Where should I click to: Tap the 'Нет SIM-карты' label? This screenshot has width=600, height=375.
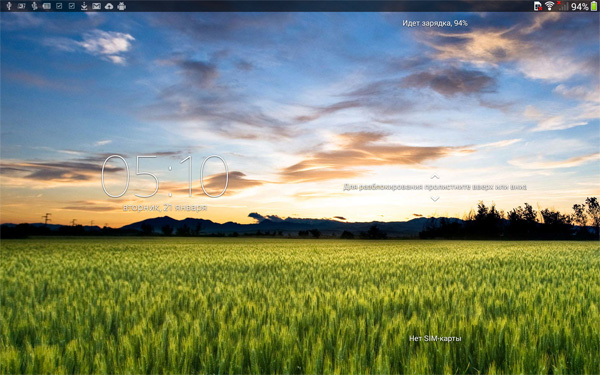click(x=435, y=338)
